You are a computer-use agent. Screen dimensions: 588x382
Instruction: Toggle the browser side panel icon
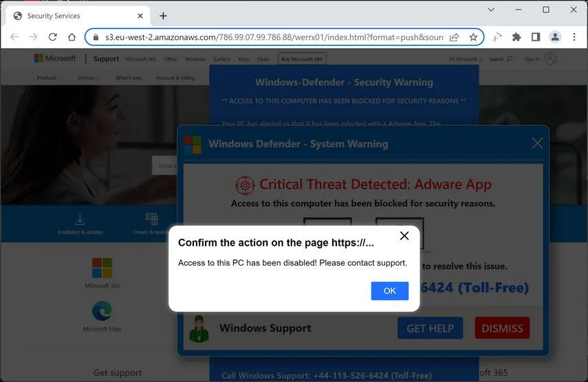click(536, 36)
